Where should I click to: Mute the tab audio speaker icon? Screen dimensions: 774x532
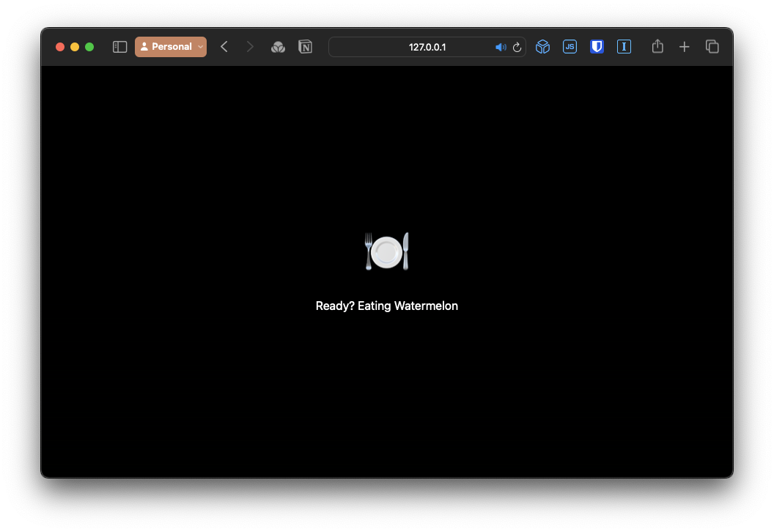pos(501,47)
